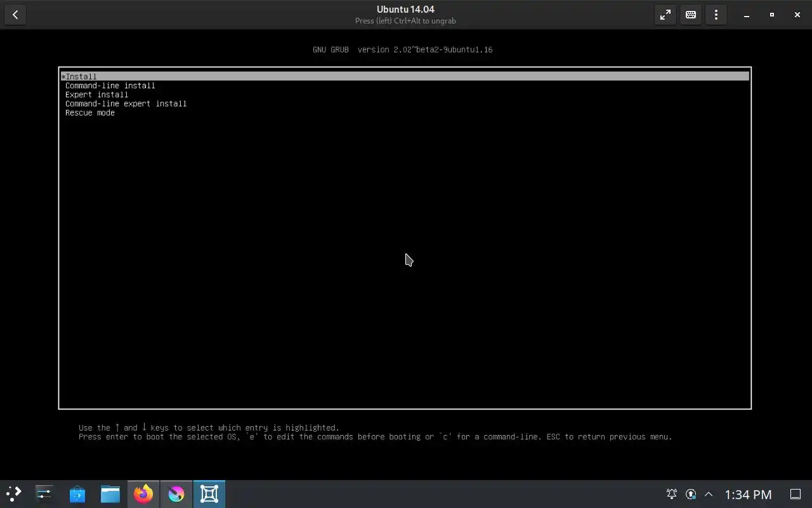Screen dimensions: 812x508
Task: Choose Rescue mode entry
Action: (90, 112)
